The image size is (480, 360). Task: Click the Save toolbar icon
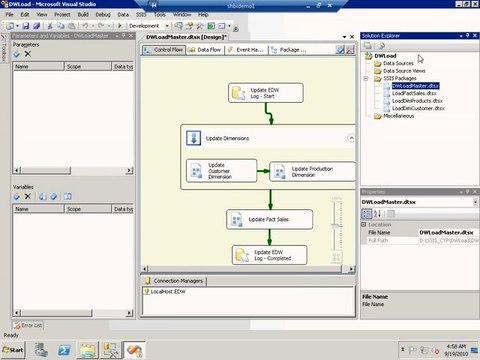(26, 26)
